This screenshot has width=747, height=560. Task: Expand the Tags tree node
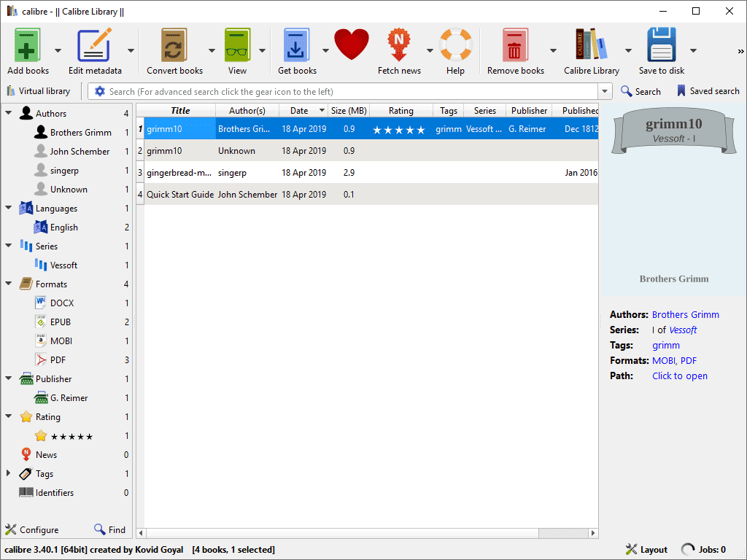[x=8, y=473]
